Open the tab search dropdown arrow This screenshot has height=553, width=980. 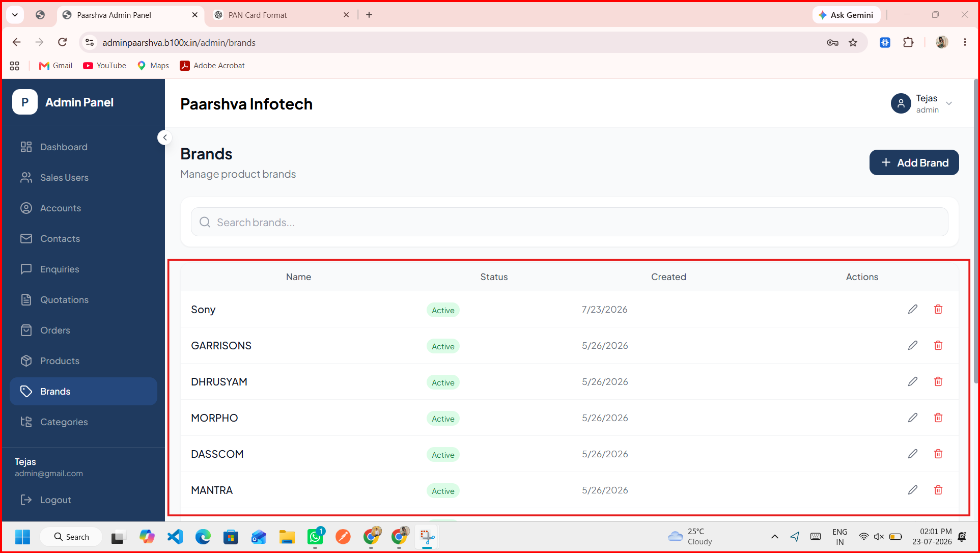[x=15, y=15]
